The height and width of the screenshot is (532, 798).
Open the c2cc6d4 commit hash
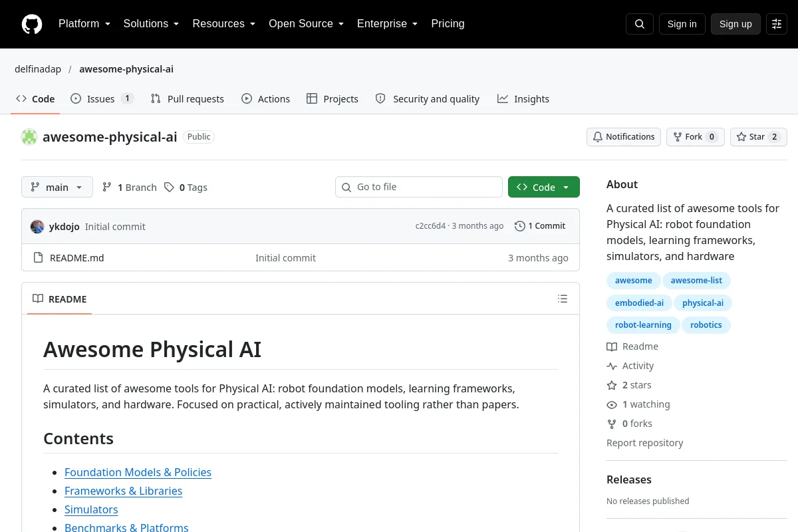tap(430, 226)
